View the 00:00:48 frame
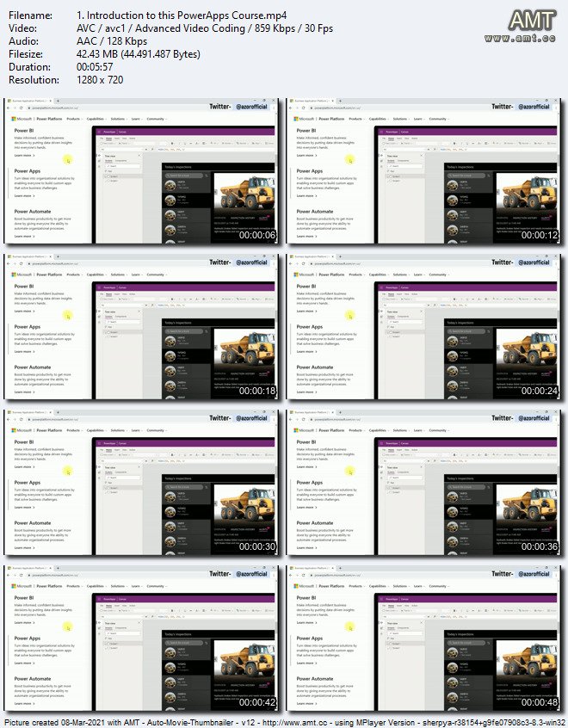 [423, 638]
